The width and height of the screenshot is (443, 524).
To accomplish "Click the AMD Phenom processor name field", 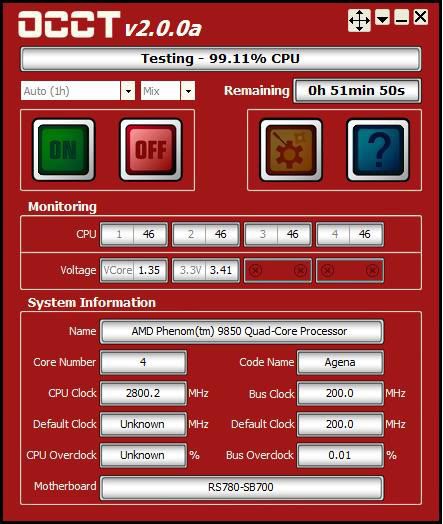I will (x=242, y=332).
